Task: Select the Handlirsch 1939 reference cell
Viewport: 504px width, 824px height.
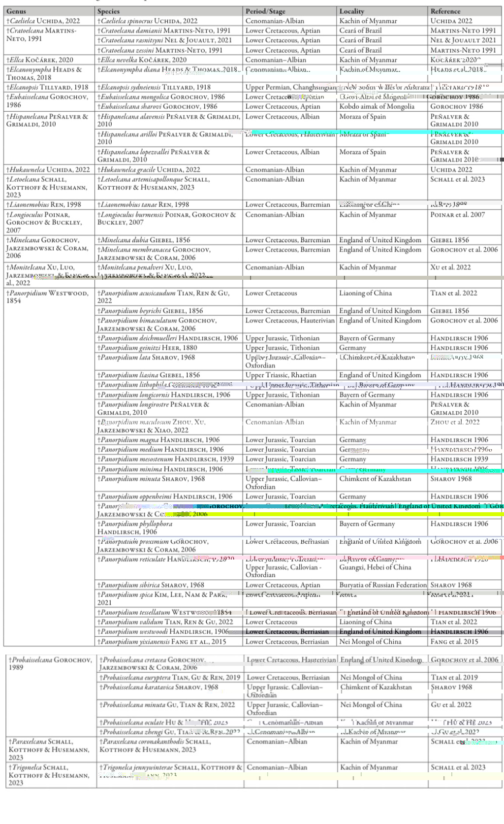Action: point(459,459)
